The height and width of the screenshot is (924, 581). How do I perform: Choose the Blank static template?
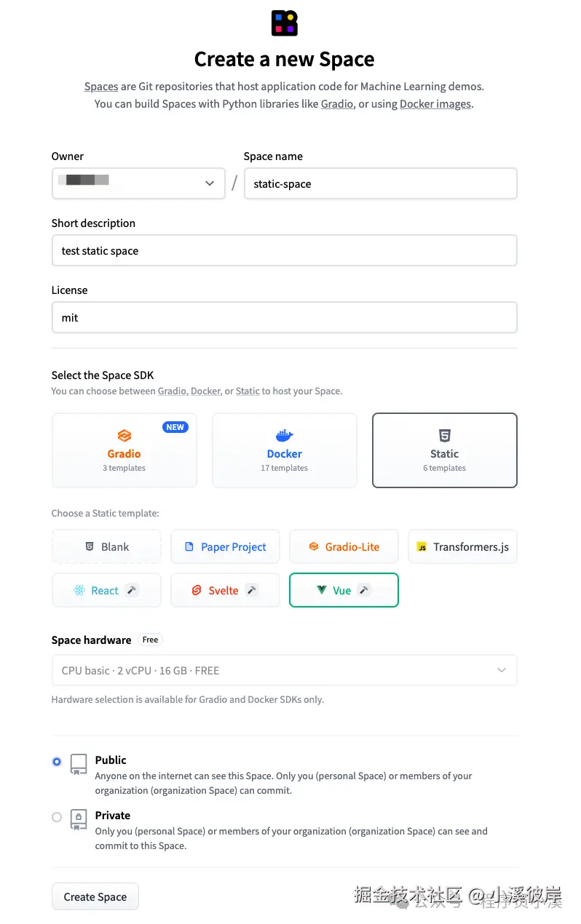coord(106,546)
